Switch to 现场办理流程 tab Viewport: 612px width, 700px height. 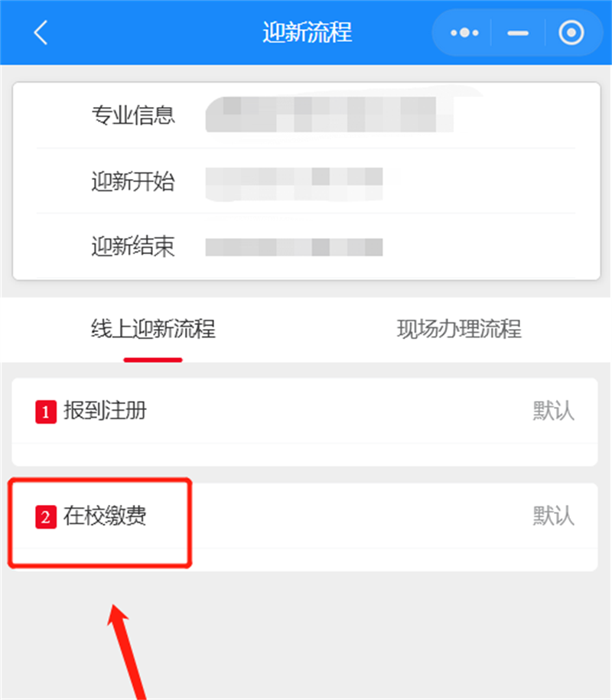click(459, 329)
